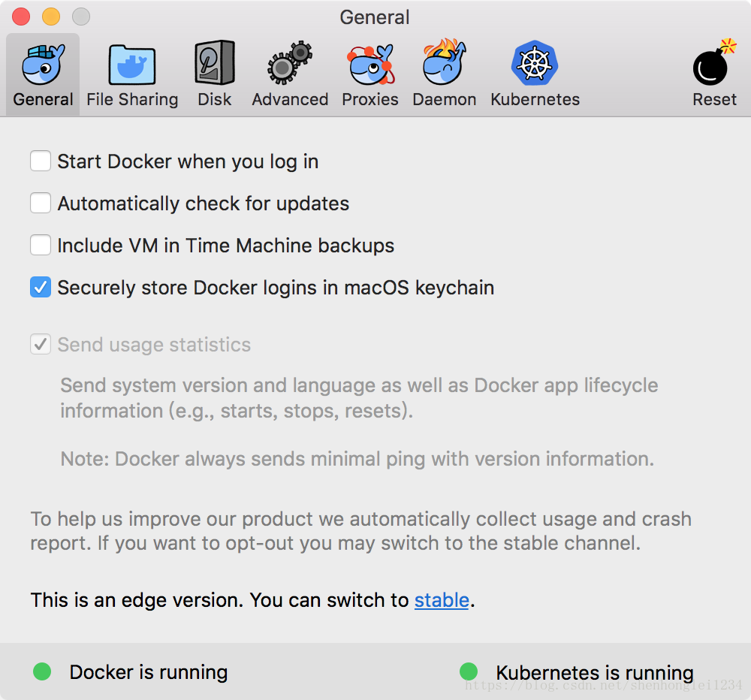
Task: Click the green Docker running status dot
Action: (42, 671)
